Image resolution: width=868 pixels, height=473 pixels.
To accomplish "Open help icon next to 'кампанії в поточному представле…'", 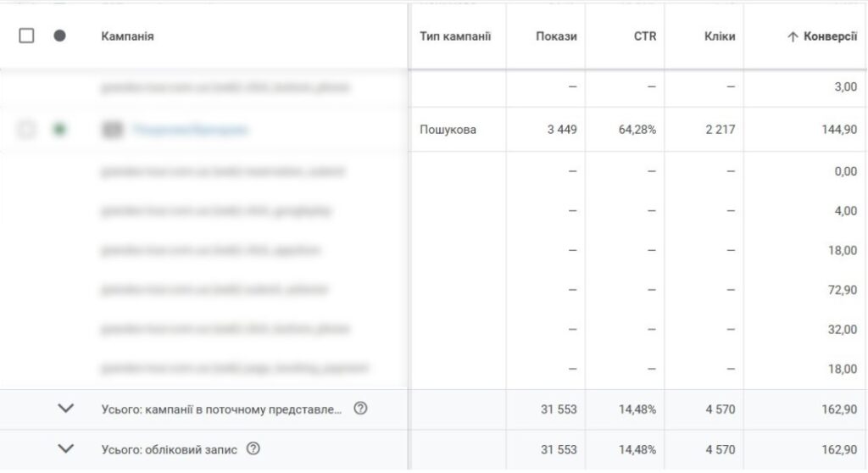I will pyautogui.click(x=360, y=409).
